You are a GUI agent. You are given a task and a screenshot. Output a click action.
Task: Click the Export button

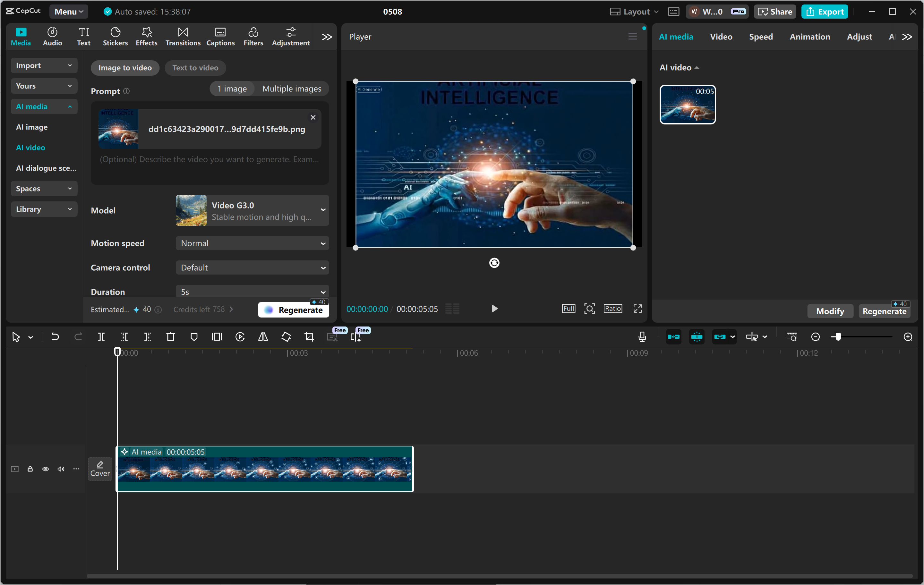click(x=825, y=12)
